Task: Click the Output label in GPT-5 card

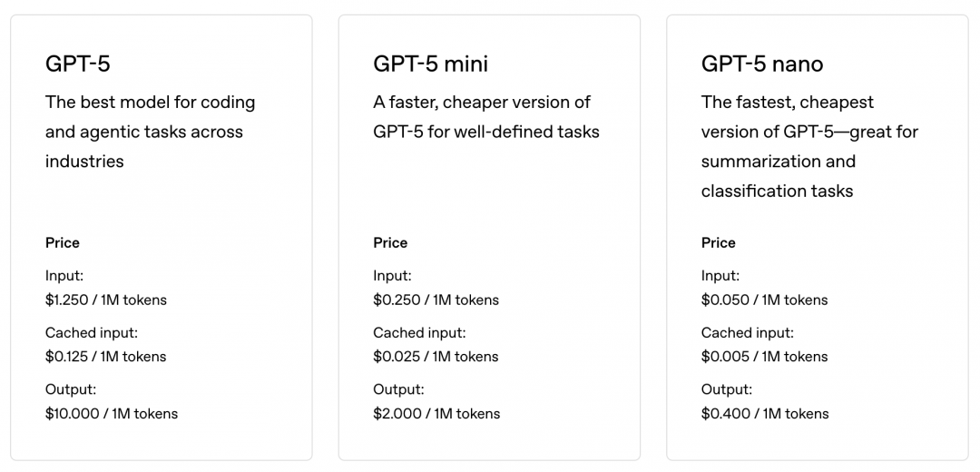Action: point(71,389)
